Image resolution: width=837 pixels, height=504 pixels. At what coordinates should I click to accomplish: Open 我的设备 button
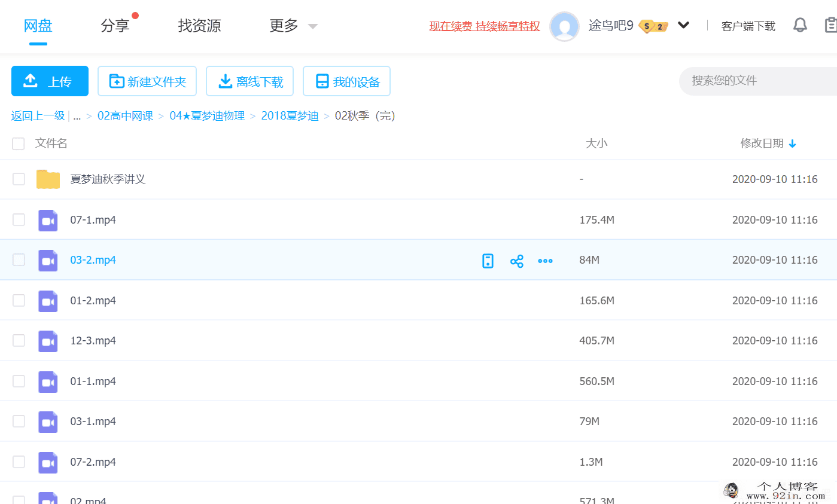pyautogui.click(x=346, y=81)
